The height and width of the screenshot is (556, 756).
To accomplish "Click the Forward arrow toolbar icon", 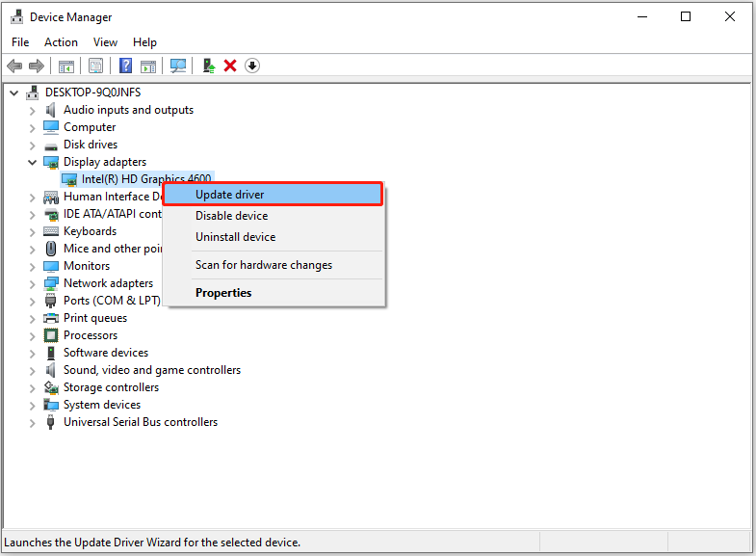I will (37, 66).
